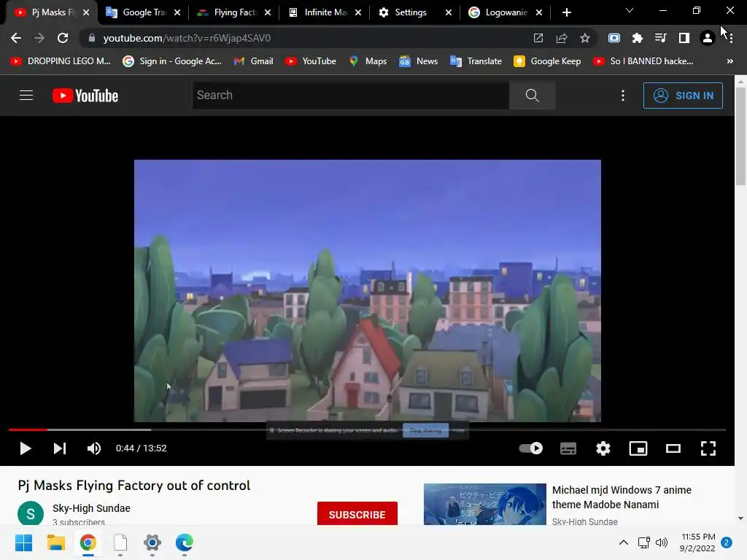The width and height of the screenshot is (747, 560).
Task: Open Gmail bookmark
Action: coord(253,61)
